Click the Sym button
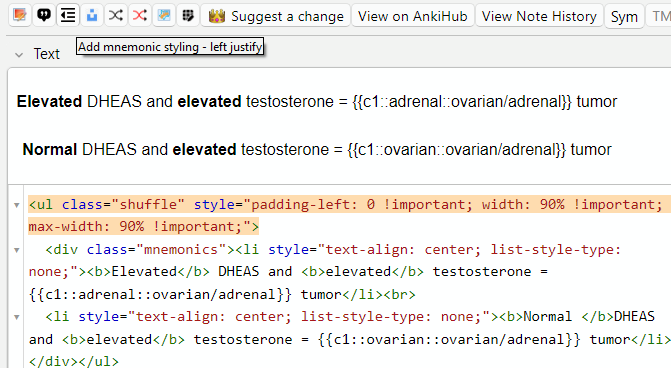Viewport: 671px width, 368px height. pos(624,16)
